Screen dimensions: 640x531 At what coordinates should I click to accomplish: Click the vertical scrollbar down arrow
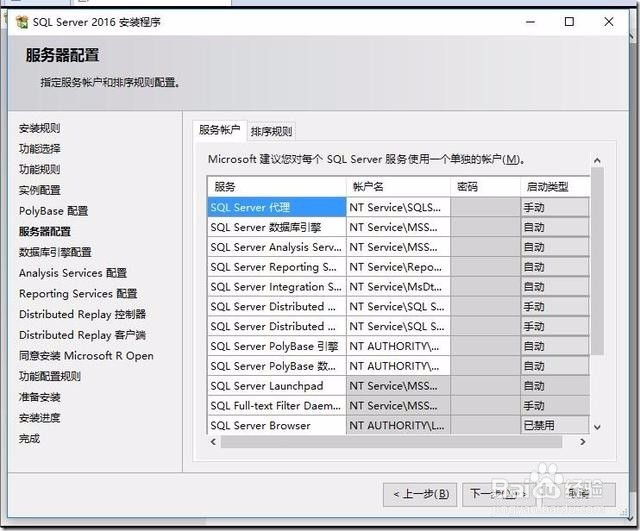click(597, 427)
